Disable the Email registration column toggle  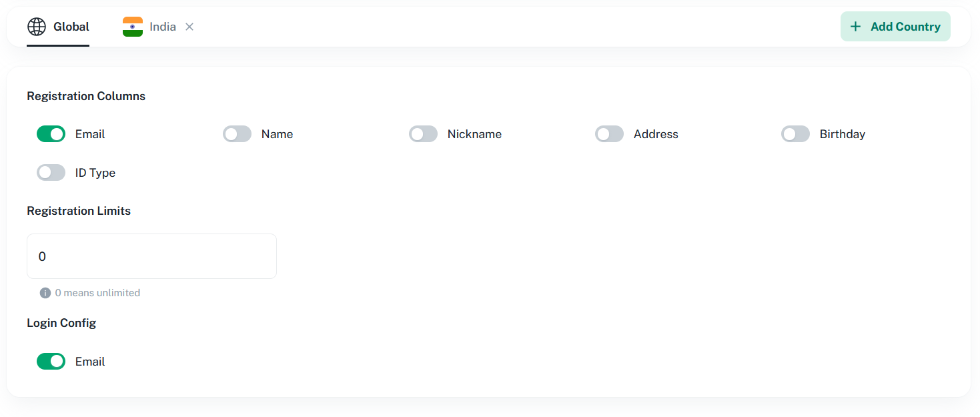tap(51, 134)
